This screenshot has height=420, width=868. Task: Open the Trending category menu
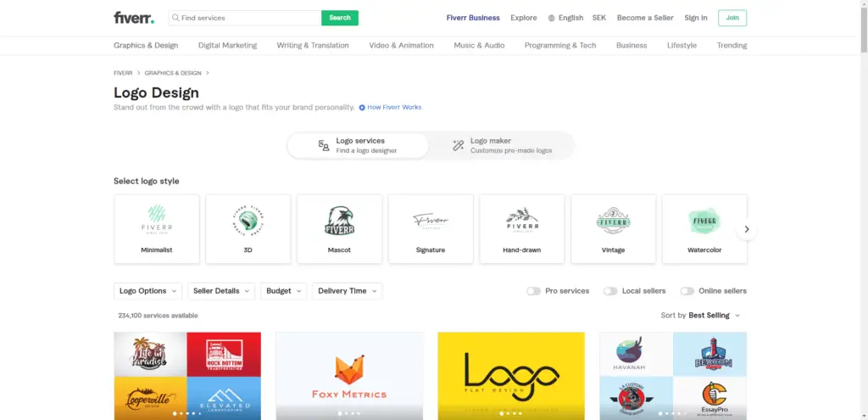click(x=732, y=46)
